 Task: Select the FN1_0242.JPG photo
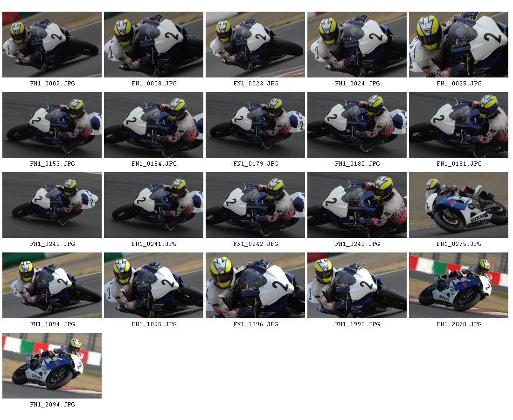coord(255,205)
